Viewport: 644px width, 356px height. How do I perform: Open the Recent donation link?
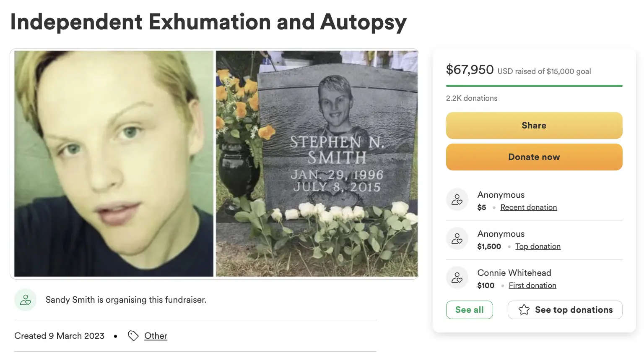(x=528, y=207)
